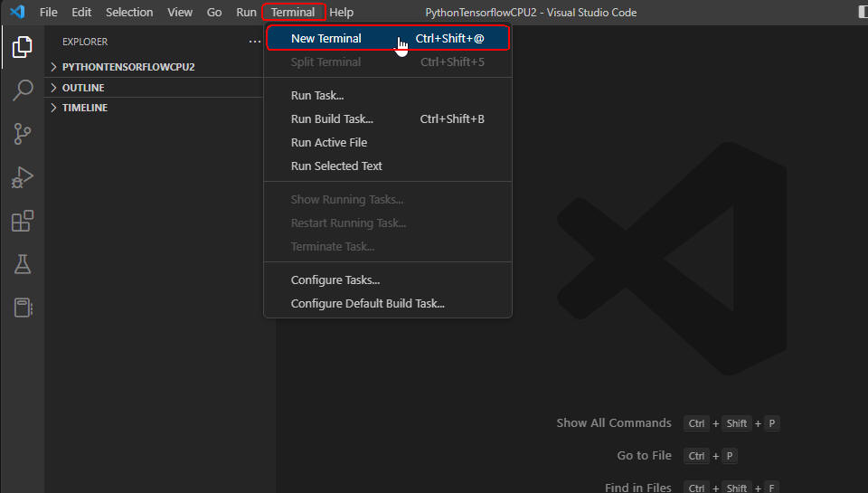Choose Run Build Task... entry
Viewport: 868px width, 493px height.
388,119
